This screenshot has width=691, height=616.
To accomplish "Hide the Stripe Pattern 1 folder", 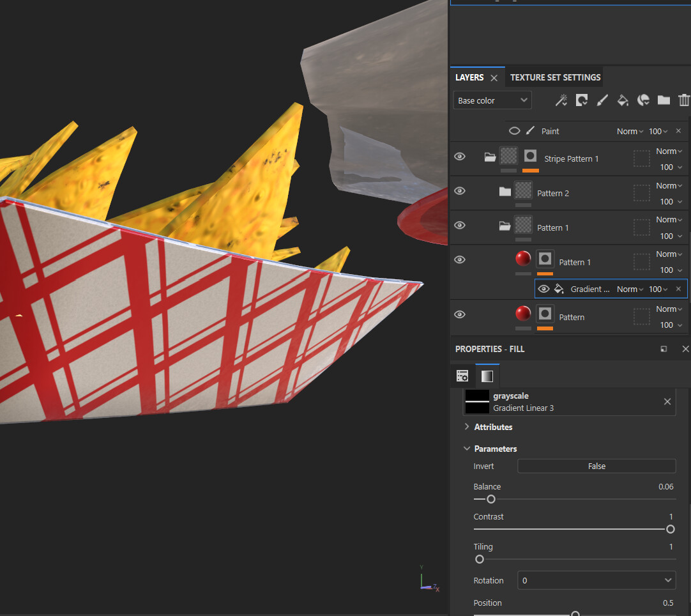I will click(x=460, y=157).
